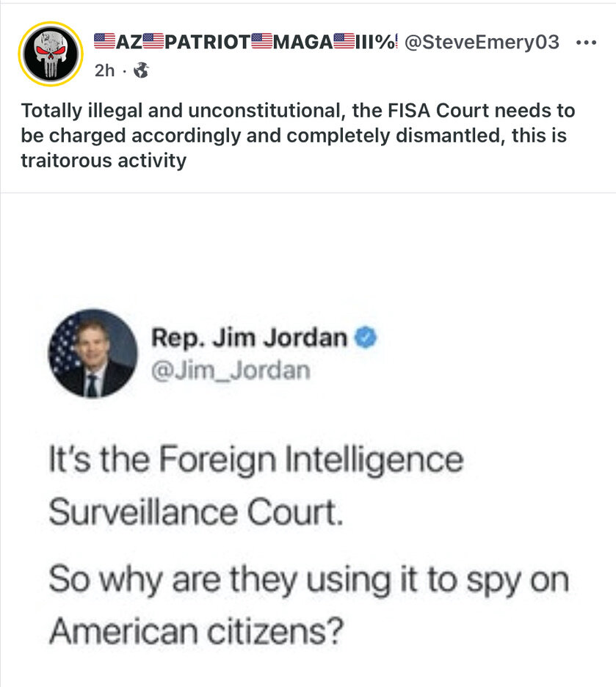This screenshot has height=687, width=616.
Task: Open the skull profile avatar
Action: click(x=51, y=54)
